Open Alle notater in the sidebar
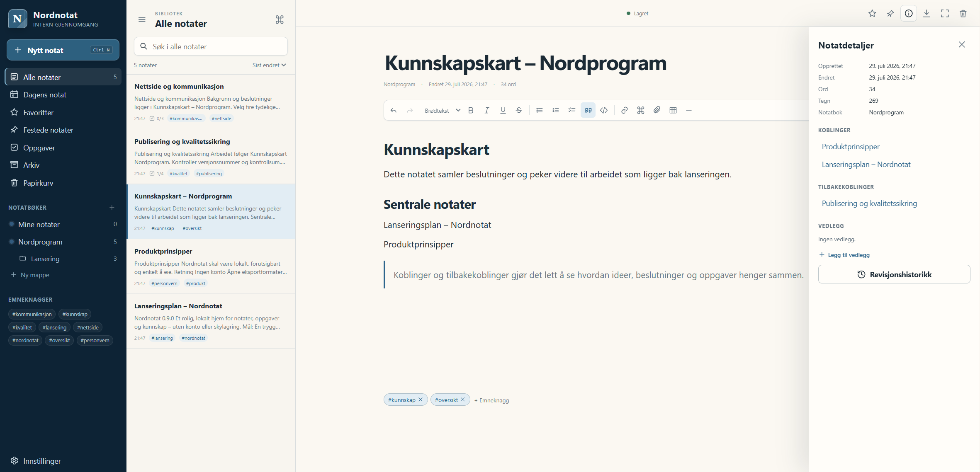This screenshot has height=472, width=980. [x=63, y=77]
